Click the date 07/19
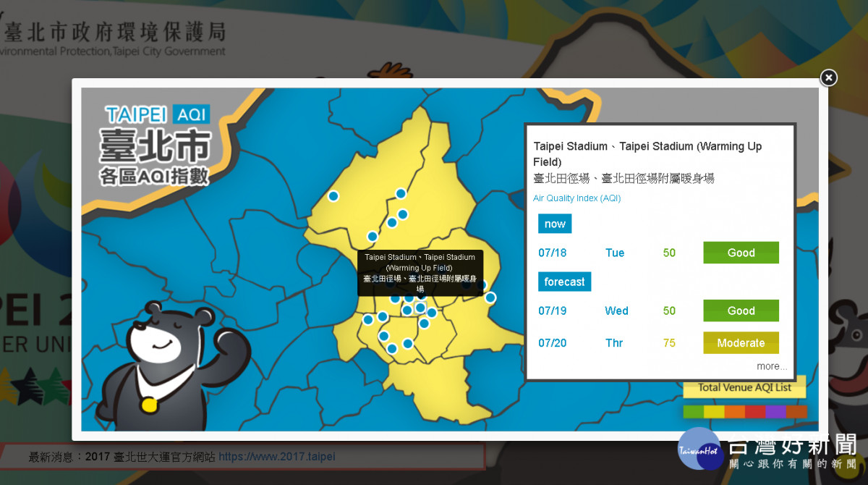868x485 pixels. (553, 311)
